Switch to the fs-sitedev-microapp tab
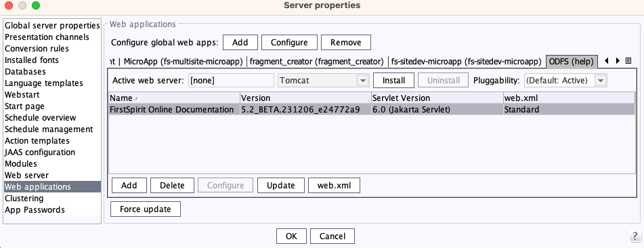 point(466,62)
